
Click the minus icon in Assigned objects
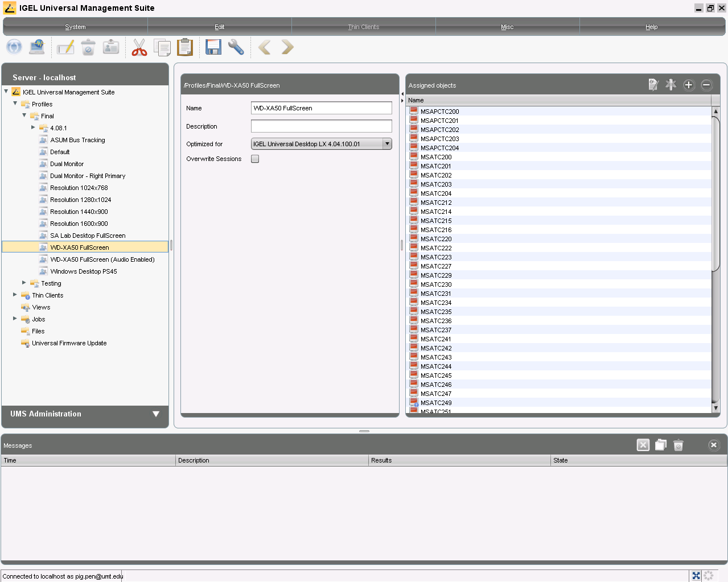[x=706, y=85]
